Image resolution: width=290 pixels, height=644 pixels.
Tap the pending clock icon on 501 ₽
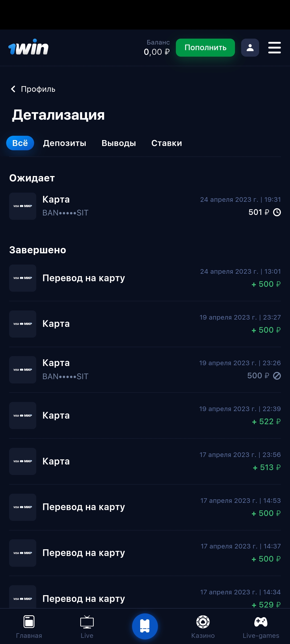pyautogui.click(x=277, y=213)
